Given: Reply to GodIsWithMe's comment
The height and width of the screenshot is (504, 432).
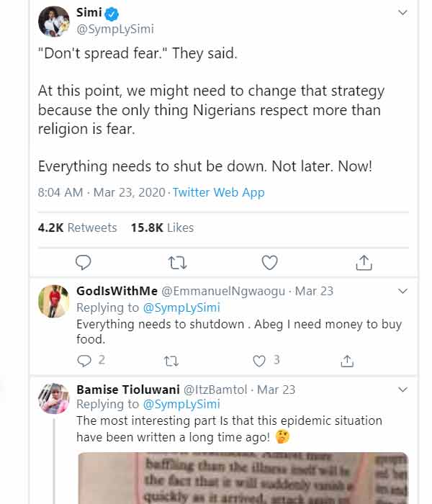Looking at the screenshot, I should (x=84, y=361).
